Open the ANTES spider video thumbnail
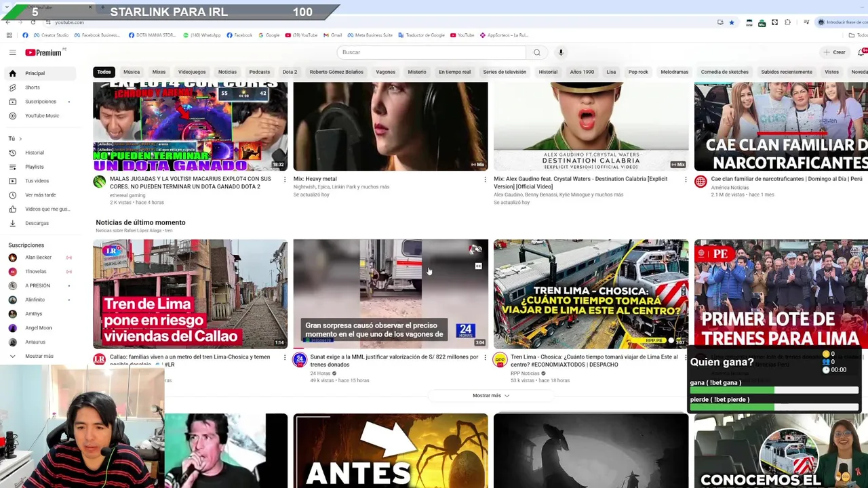This screenshot has width=868, height=488. tap(391, 451)
